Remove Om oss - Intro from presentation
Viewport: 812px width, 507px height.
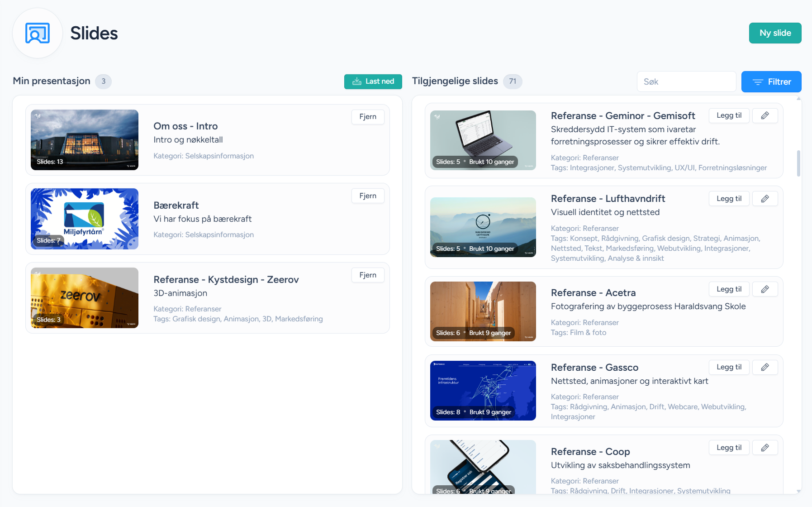click(367, 117)
